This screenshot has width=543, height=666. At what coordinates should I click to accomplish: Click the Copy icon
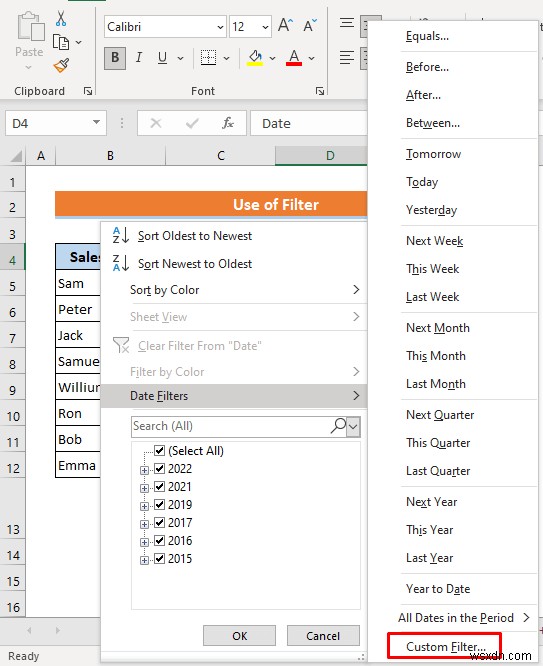(61, 42)
